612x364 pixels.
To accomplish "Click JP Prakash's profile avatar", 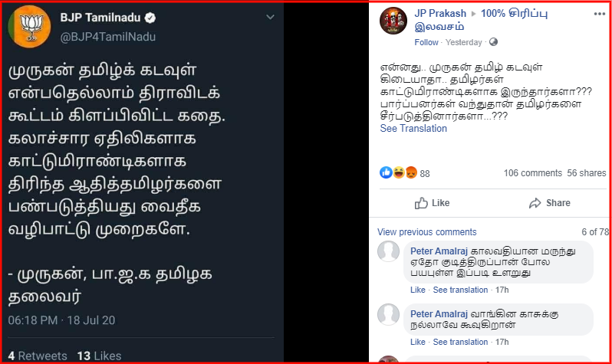I will (x=393, y=21).
